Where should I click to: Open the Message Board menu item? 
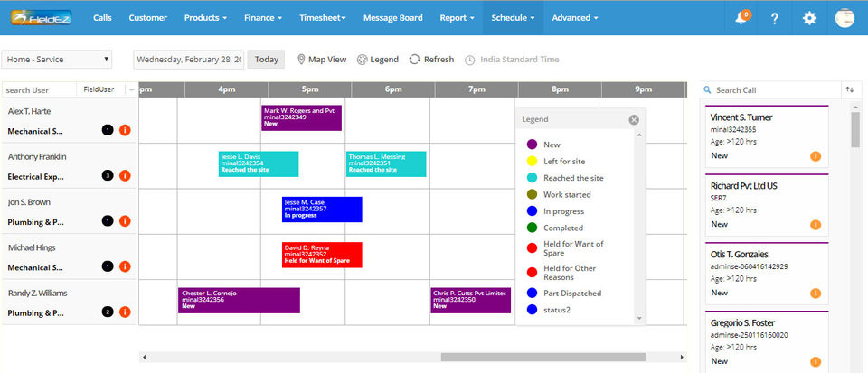coord(392,17)
